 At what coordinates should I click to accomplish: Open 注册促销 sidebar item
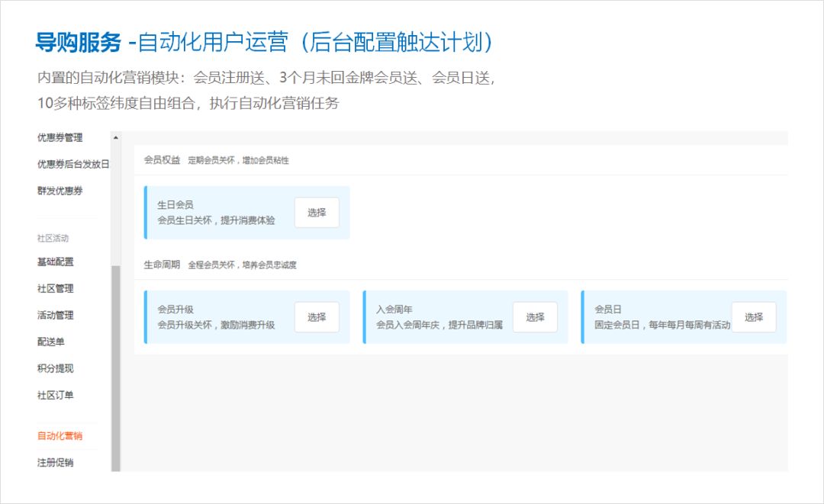coord(55,463)
